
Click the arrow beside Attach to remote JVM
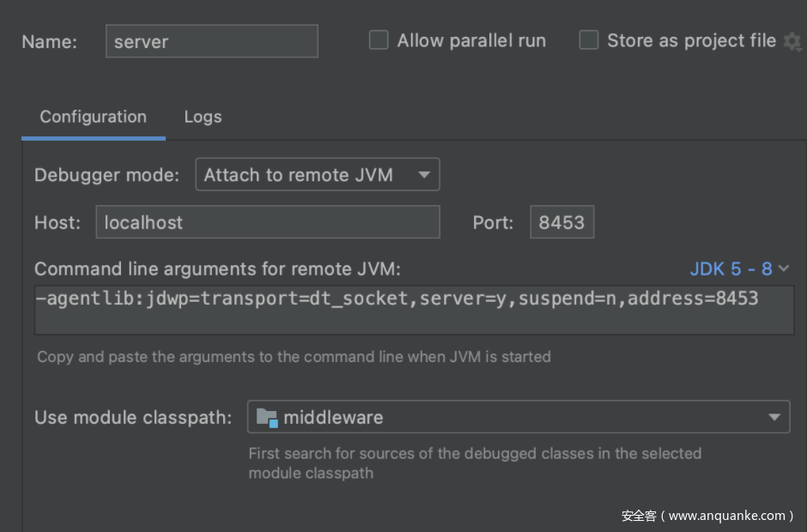click(424, 175)
